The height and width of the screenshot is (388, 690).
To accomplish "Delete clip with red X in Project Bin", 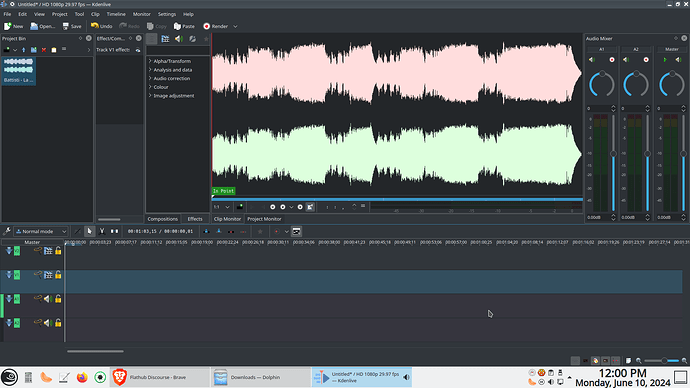I will click(44, 50).
